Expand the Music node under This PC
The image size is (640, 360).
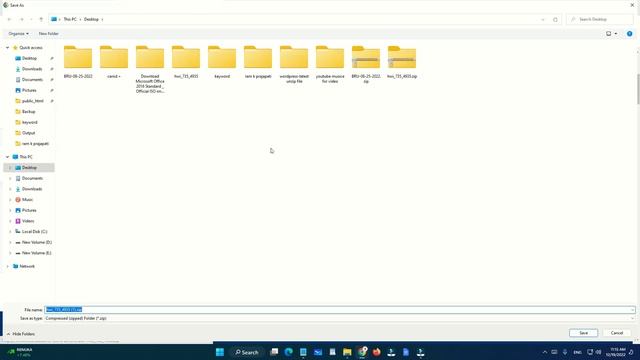click(x=10, y=200)
